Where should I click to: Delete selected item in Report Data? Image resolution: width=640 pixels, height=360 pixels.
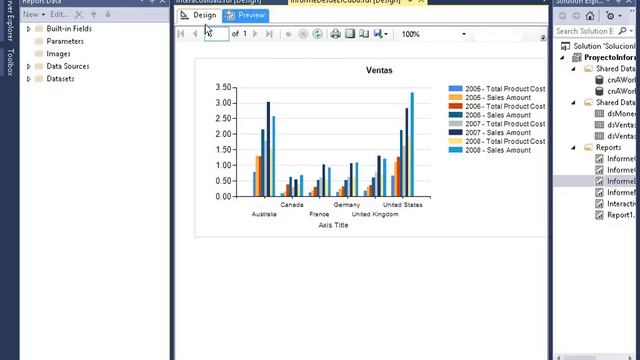pyautogui.click(x=79, y=15)
